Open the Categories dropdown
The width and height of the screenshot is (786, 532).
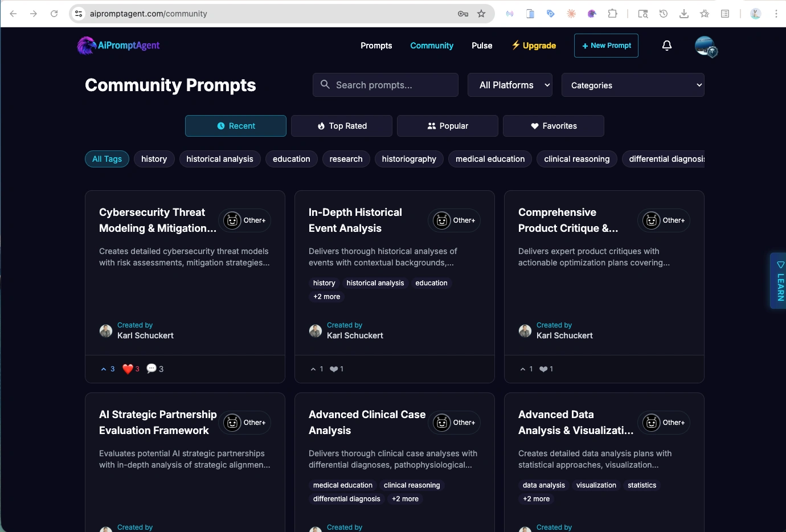click(633, 85)
